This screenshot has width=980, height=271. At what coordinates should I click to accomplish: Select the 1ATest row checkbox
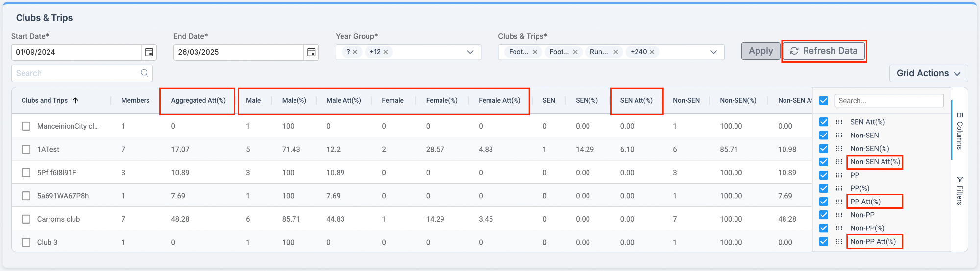click(x=26, y=149)
